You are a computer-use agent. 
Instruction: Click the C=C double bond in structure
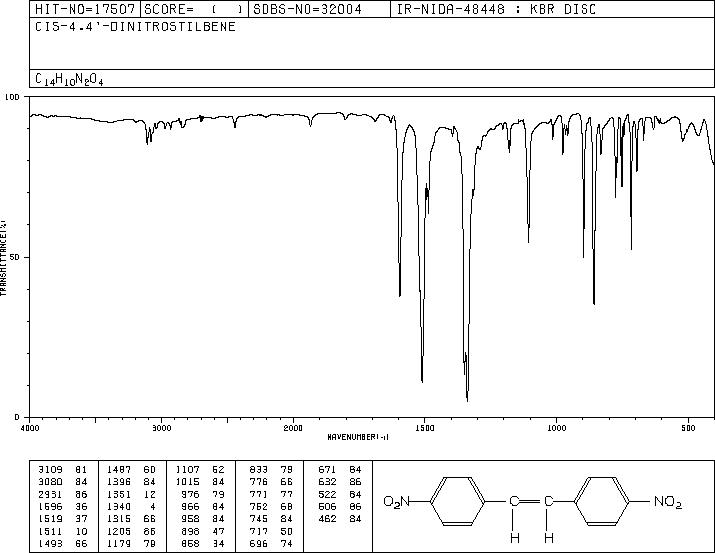coord(531,502)
